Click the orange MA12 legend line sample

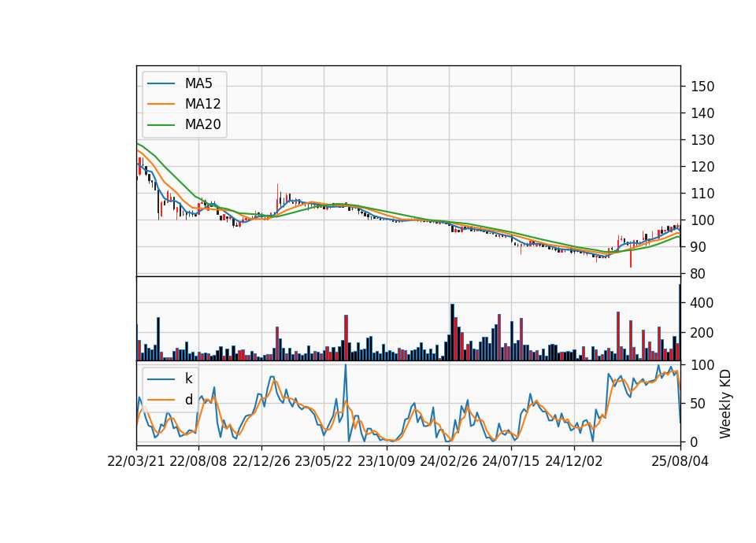point(161,104)
